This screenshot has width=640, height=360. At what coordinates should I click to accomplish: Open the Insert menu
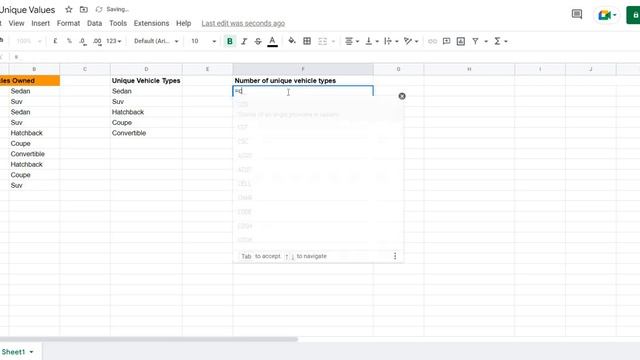pos(40,23)
